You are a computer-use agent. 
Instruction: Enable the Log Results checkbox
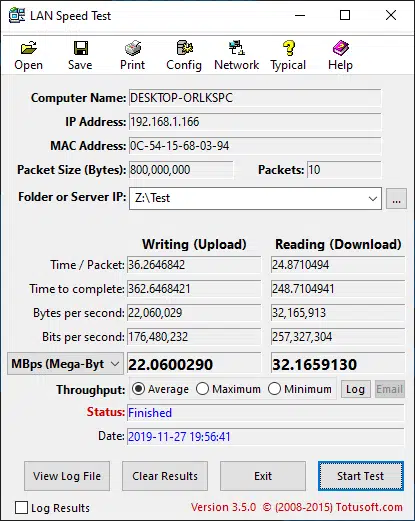pyautogui.click(x=21, y=508)
